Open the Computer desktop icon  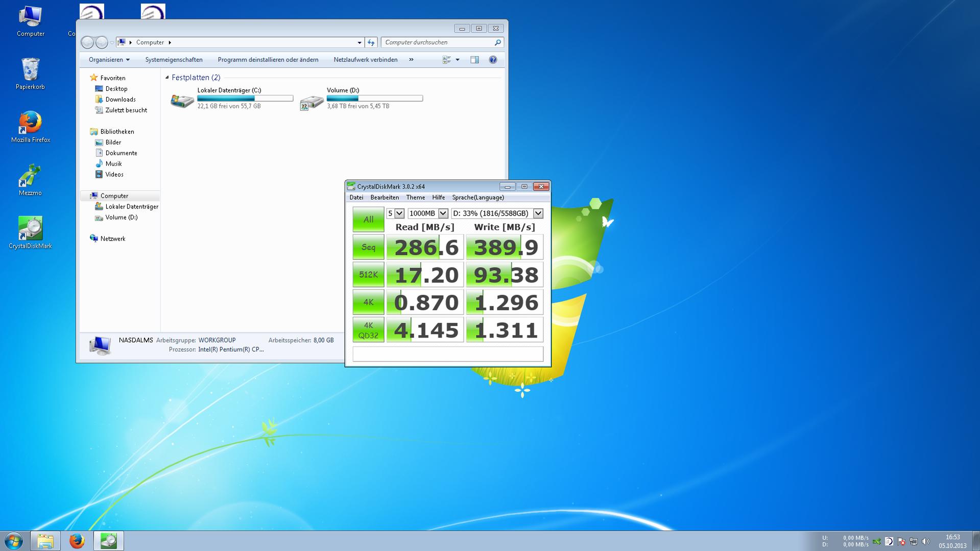[x=31, y=21]
